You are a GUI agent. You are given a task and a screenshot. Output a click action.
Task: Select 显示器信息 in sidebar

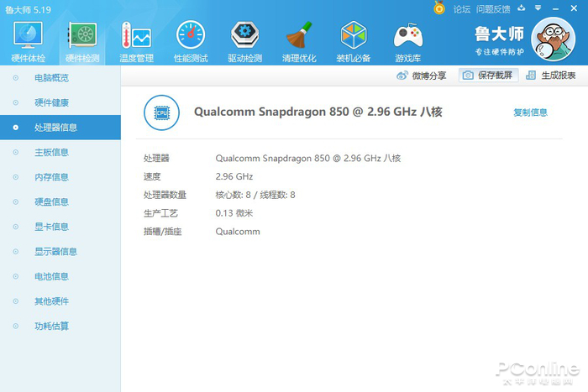point(60,252)
